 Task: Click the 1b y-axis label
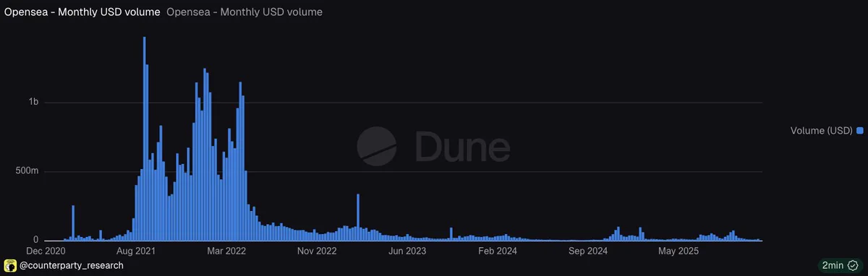click(33, 103)
